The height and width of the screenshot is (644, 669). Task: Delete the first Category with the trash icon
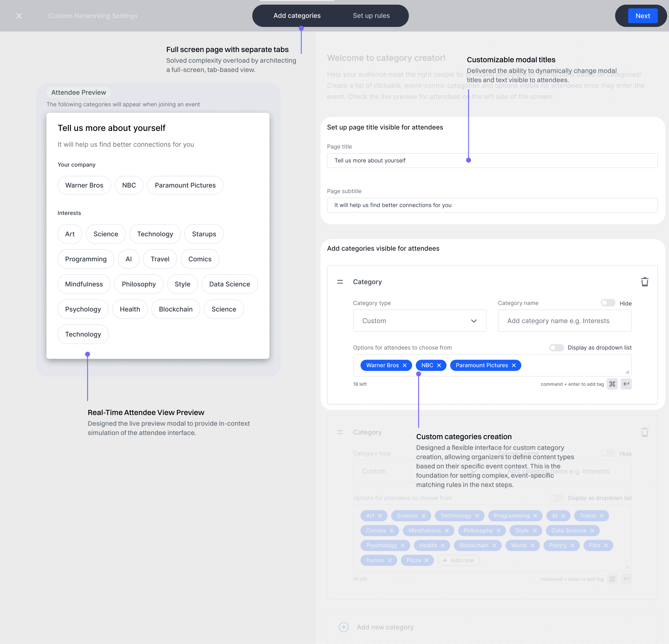click(645, 282)
